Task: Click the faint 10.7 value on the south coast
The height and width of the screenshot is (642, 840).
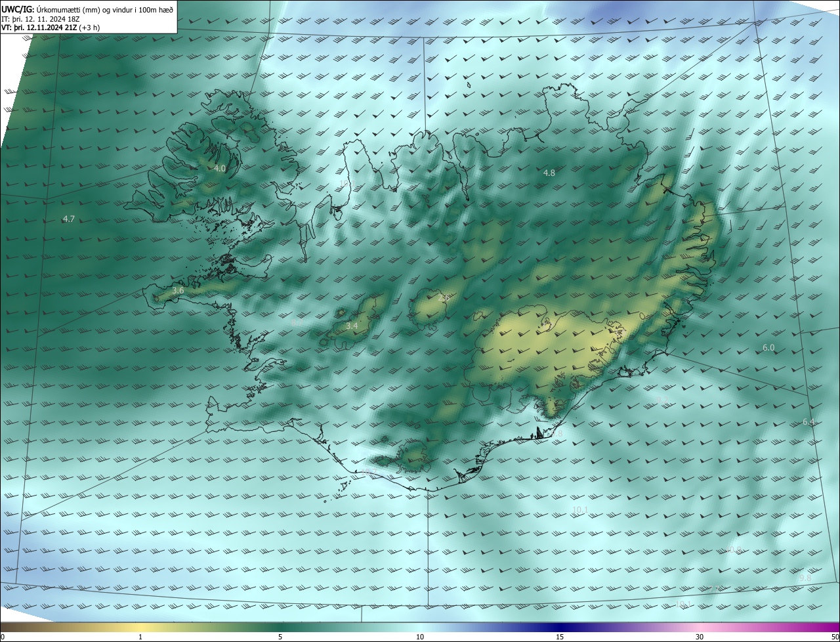Action: (x=369, y=472)
